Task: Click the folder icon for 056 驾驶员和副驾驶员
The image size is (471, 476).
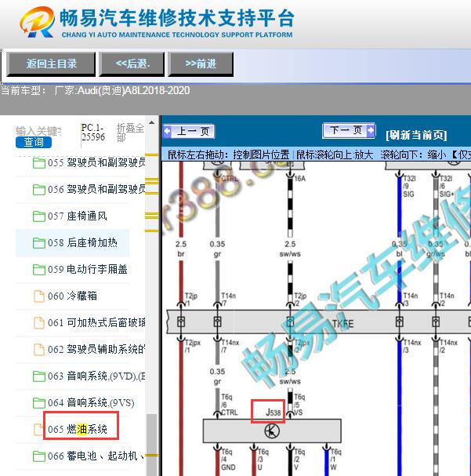Action: tap(39, 190)
